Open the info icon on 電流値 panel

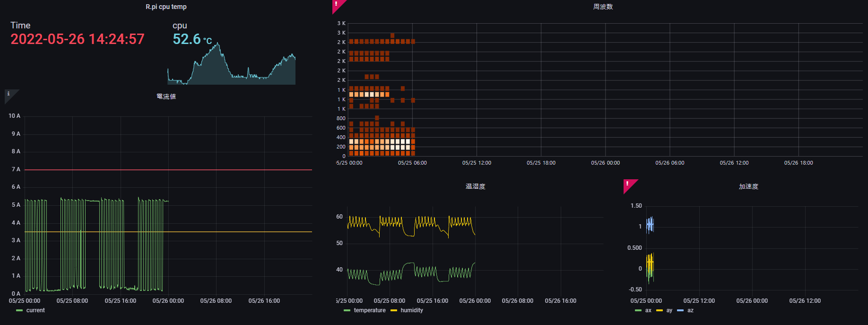click(9, 94)
